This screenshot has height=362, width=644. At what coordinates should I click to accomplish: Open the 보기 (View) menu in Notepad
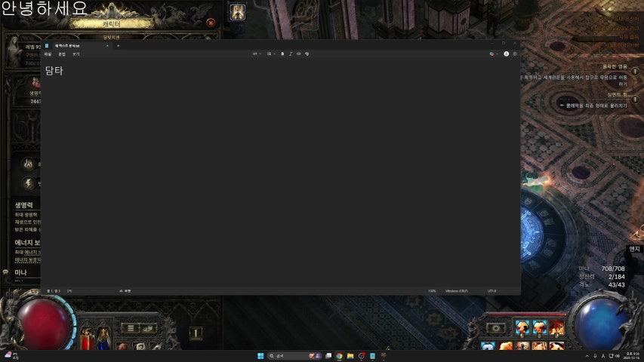click(x=76, y=54)
